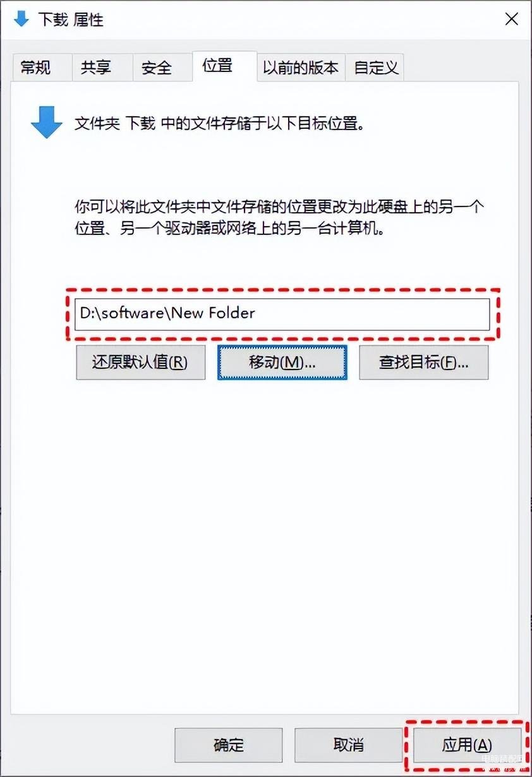Click the large blue arrow folder icon
The height and width of the screenshot is (777, 532).
click(46, 122)
